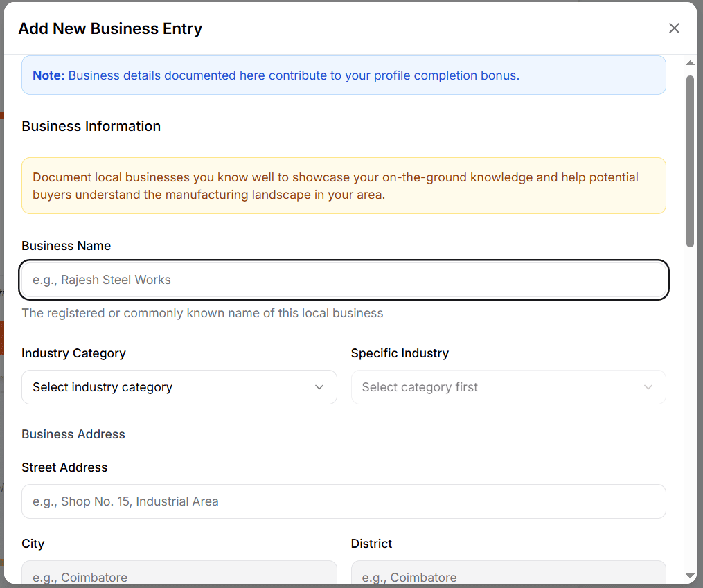This screenshot has height=588, width=703.
Task: Click the scrollbar down arrow icon
Action: click(690, 577)
